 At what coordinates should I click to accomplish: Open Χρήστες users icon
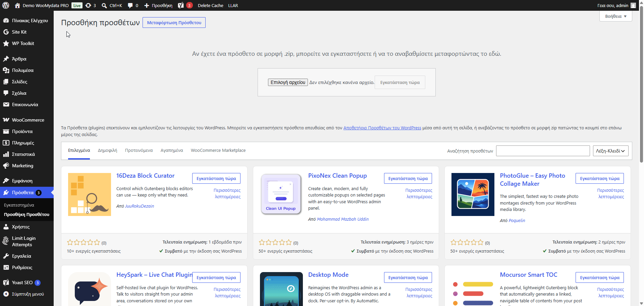[x=6, y=227]
